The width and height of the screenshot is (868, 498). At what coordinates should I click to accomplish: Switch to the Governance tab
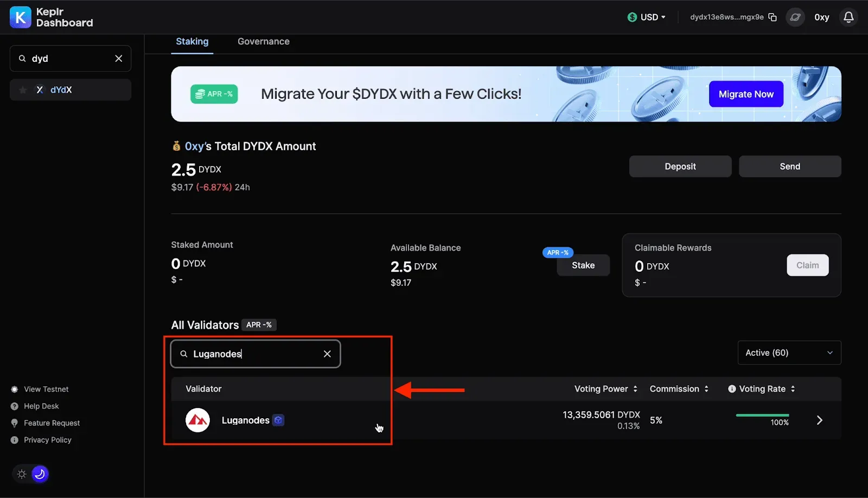(x=264, y=42)
